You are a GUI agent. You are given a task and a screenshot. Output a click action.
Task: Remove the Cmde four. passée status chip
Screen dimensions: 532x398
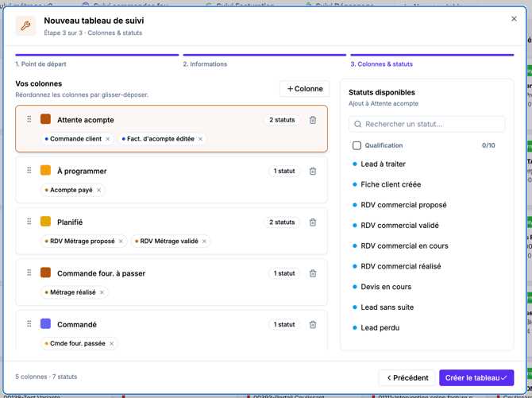112,344
